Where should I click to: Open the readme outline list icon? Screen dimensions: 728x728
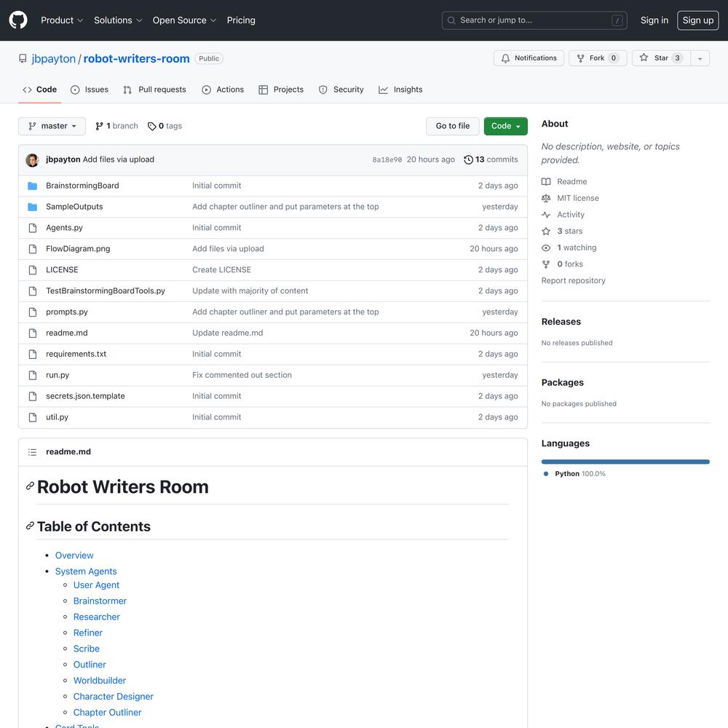(32, 452)
